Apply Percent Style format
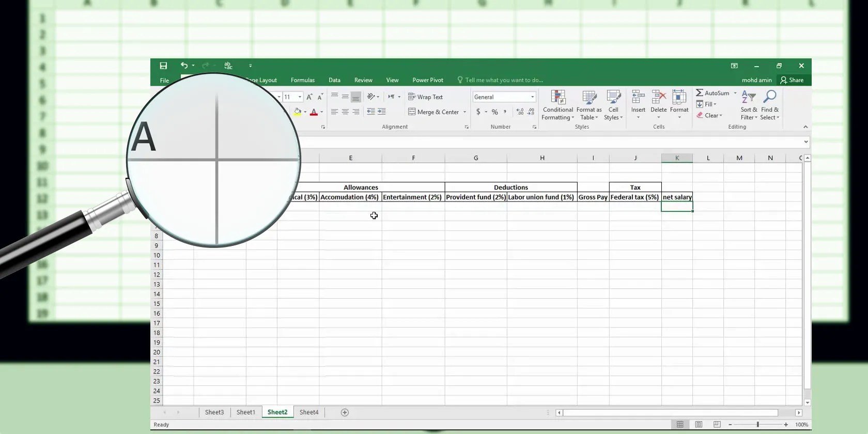Image resolution: width=868 pixels, height=434 pixels. [495, 112]
